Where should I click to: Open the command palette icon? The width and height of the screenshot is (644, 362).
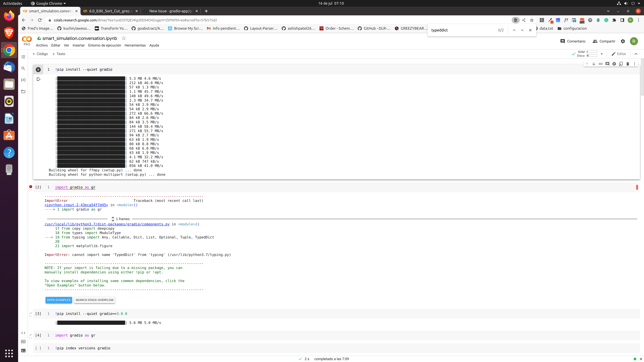(23, 342)
